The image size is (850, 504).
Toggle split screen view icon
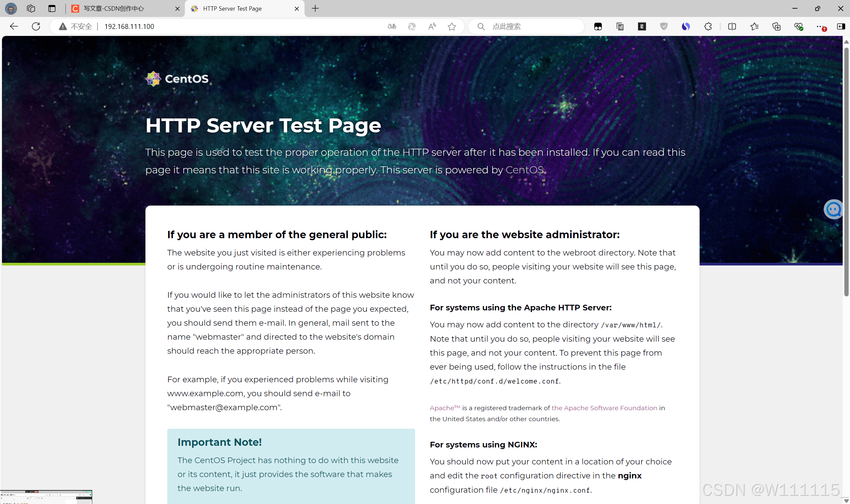732,27
